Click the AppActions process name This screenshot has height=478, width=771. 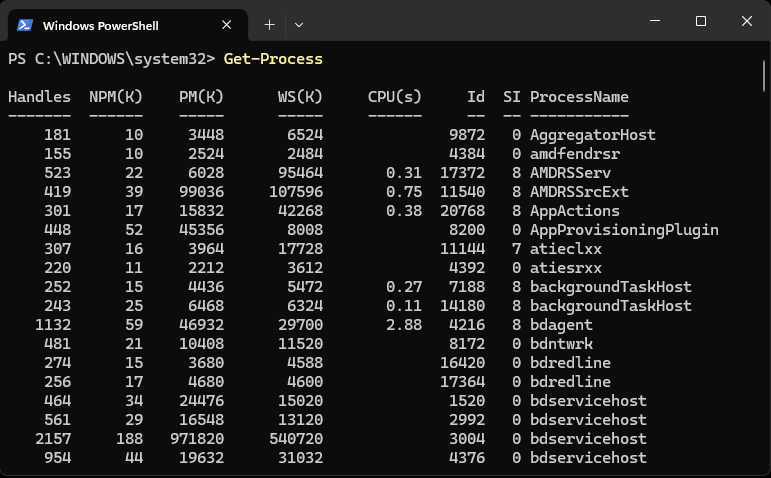click(x=575, y=211)
